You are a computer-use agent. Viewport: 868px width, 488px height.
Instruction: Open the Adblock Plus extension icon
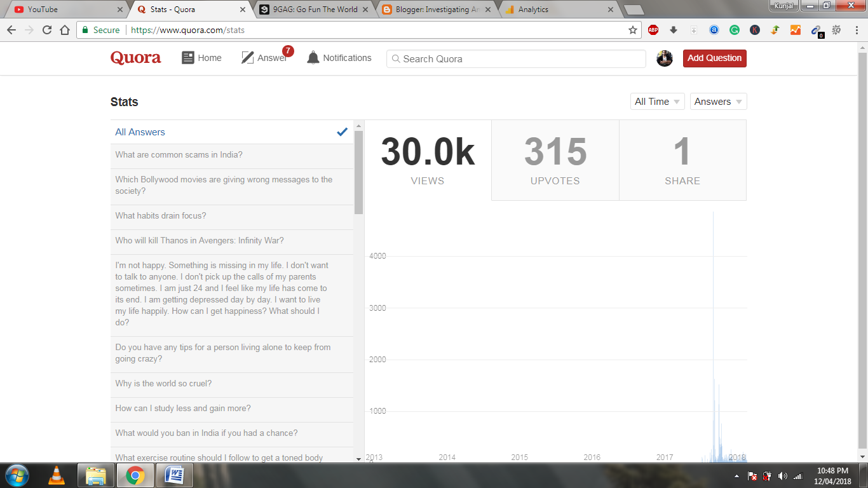653,30
